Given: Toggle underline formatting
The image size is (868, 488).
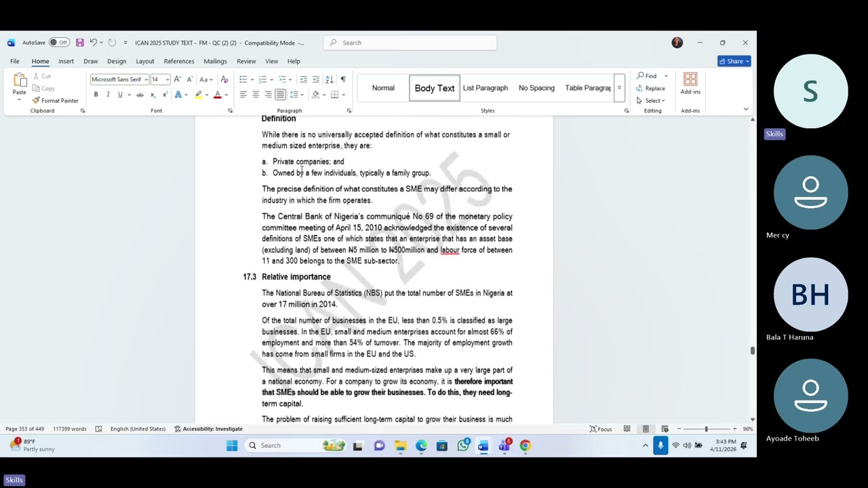Looking at the screenshot, I should [120, 95].
